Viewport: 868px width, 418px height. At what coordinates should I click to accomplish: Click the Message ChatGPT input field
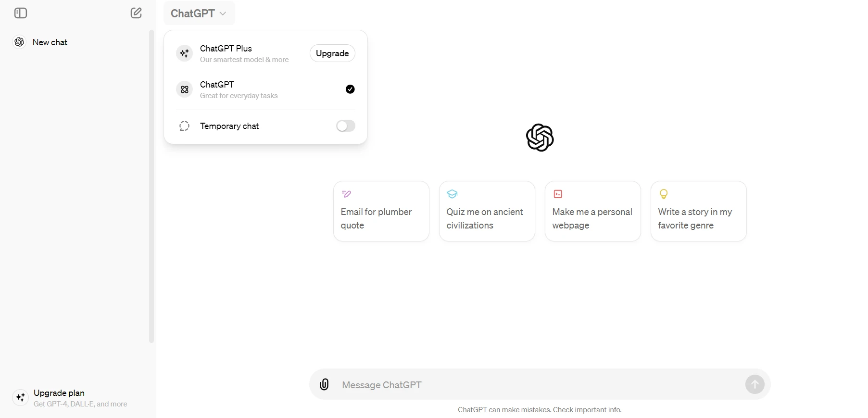[540, 384]
